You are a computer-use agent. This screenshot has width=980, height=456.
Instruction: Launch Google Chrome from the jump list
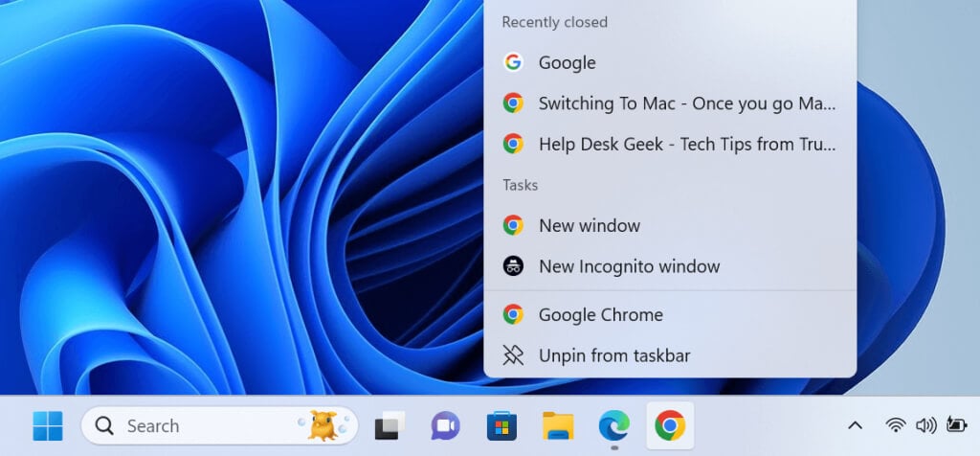point(670,314)
